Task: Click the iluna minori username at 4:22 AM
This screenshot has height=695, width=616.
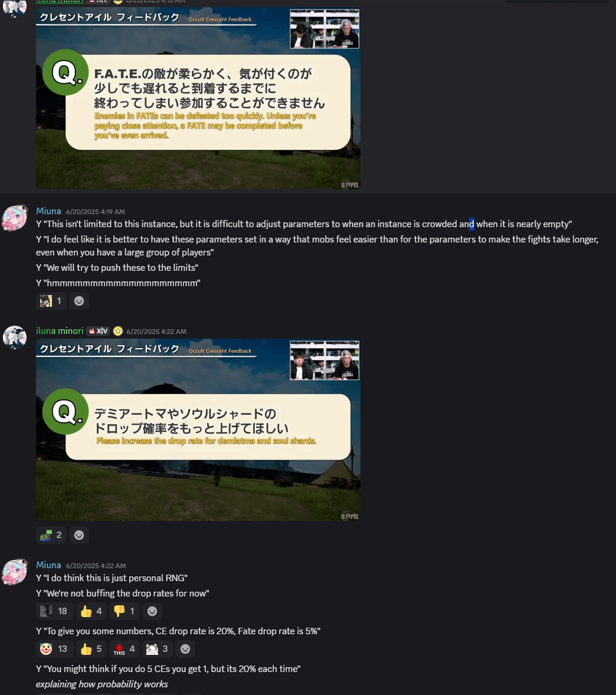Action: [x=60, y=330]
